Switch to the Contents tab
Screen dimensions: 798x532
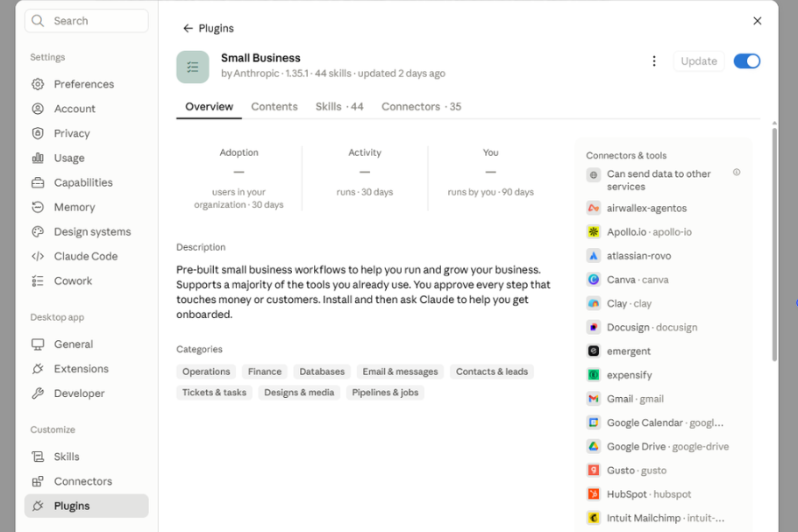pyautogui.click(x=274, y=107)
